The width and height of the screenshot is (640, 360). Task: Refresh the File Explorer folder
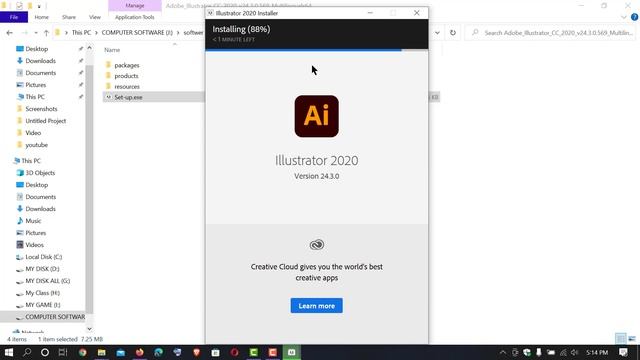(453, 33)
